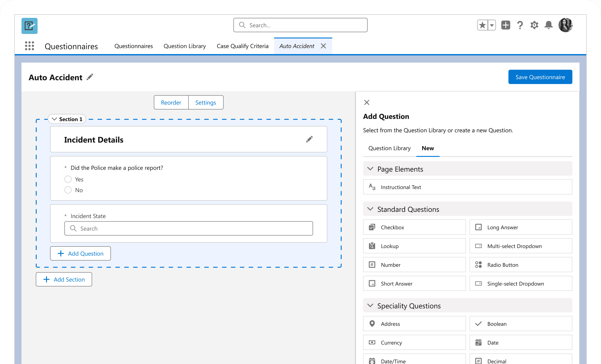
Task: Click the favorites star icon
Action: [482, 25]
